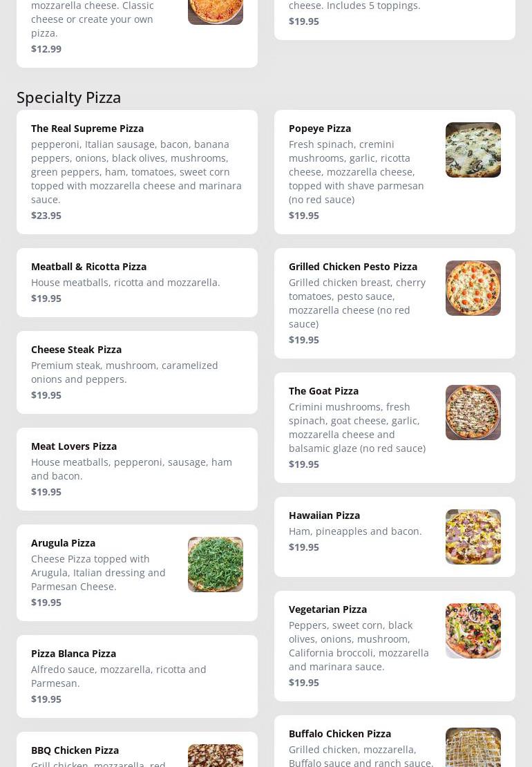Click the Grilled Chicken Pesto Pizza image

[473, 288]
